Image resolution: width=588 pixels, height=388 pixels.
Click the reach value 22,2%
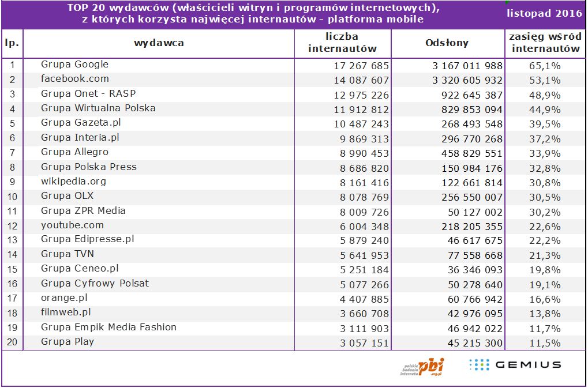click(x=545, y=241)
